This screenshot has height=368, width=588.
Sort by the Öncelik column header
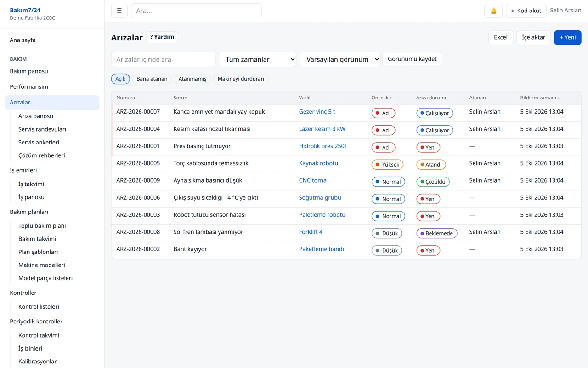point(382,98)
